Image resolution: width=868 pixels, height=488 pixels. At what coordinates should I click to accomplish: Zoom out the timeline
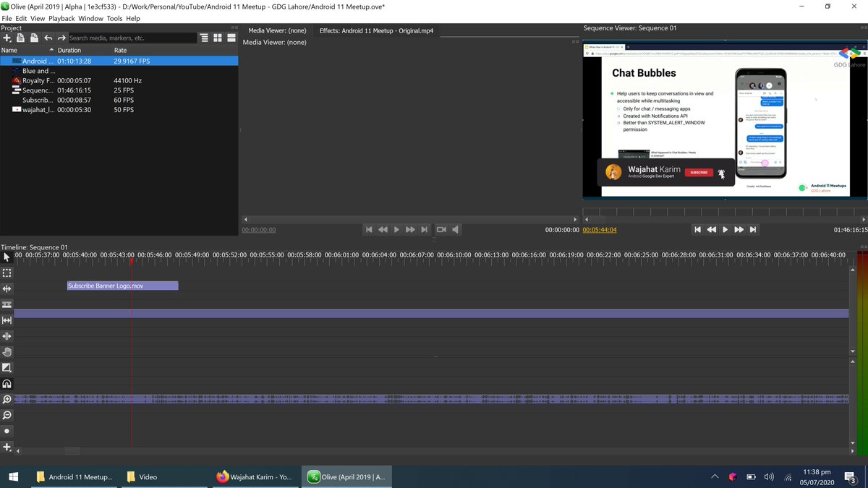pyautogui.click(x=7, y=416)
